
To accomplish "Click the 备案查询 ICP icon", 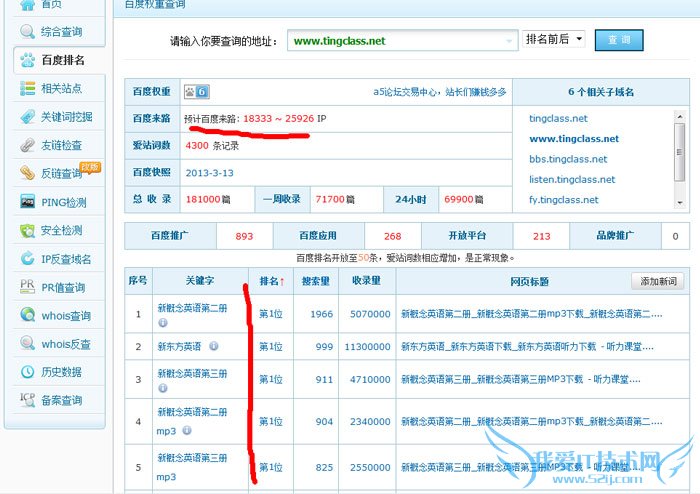I will 27,400.
